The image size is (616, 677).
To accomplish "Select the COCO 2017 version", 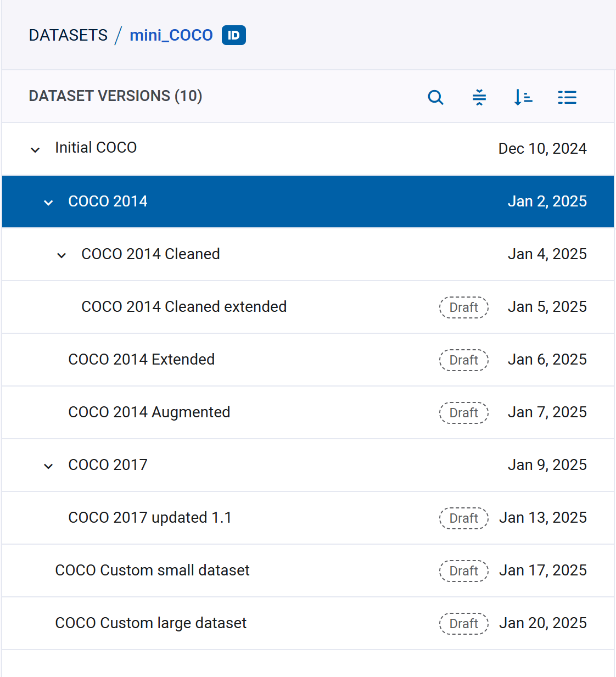I will point(108,465).
